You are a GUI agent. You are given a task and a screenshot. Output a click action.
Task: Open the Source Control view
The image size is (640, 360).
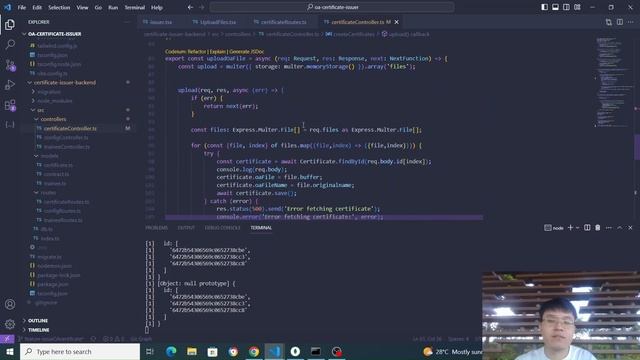click(10, 64)
